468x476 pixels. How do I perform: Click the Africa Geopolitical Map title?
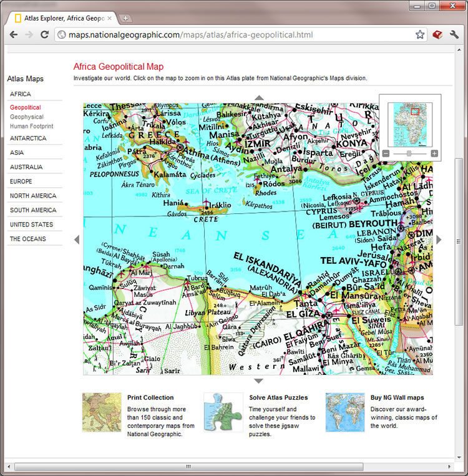click(119, 67)
